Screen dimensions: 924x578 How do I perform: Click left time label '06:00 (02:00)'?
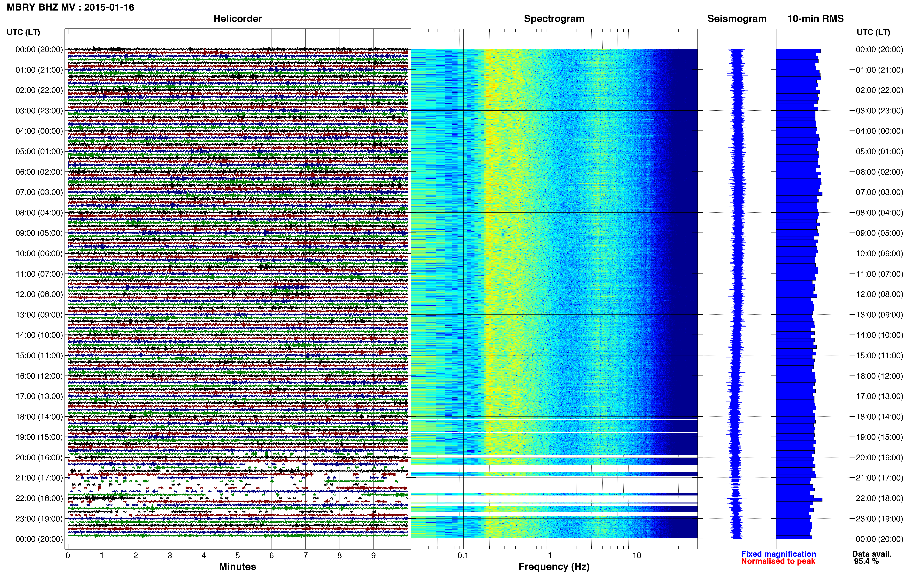click(39, 172)
